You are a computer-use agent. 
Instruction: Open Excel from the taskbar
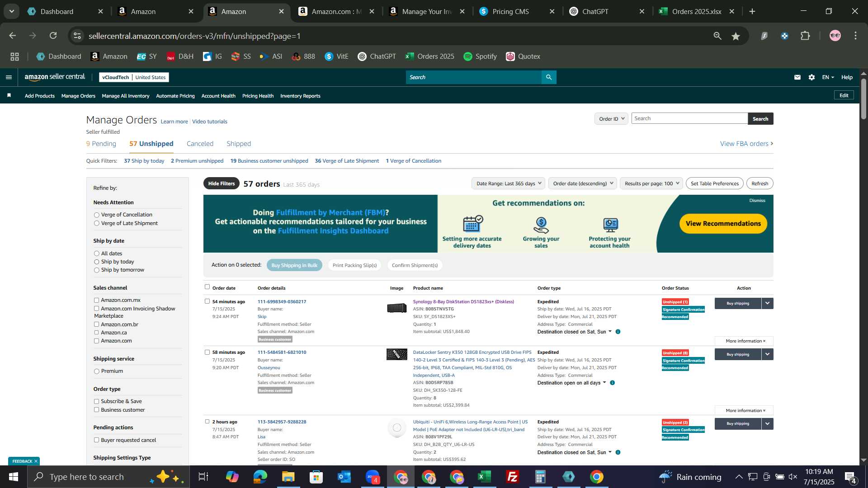click(x=485, y=477)
